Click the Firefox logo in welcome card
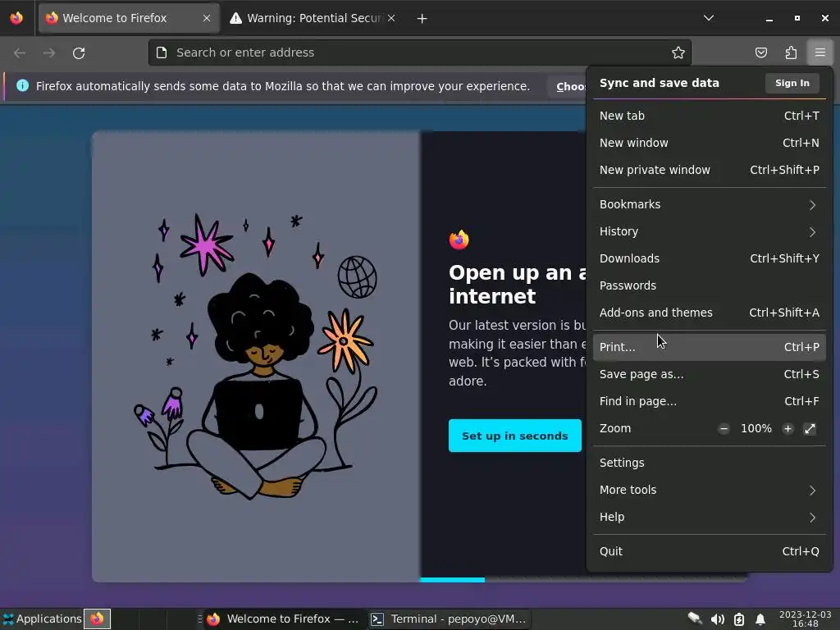840x630 pixels. (459, 240)
